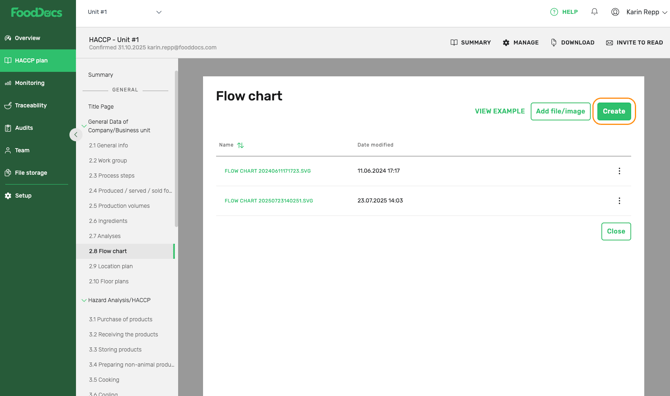Viewport: 670px width, 396px height.
Task: Click the Create button
Action: [614, 111]
